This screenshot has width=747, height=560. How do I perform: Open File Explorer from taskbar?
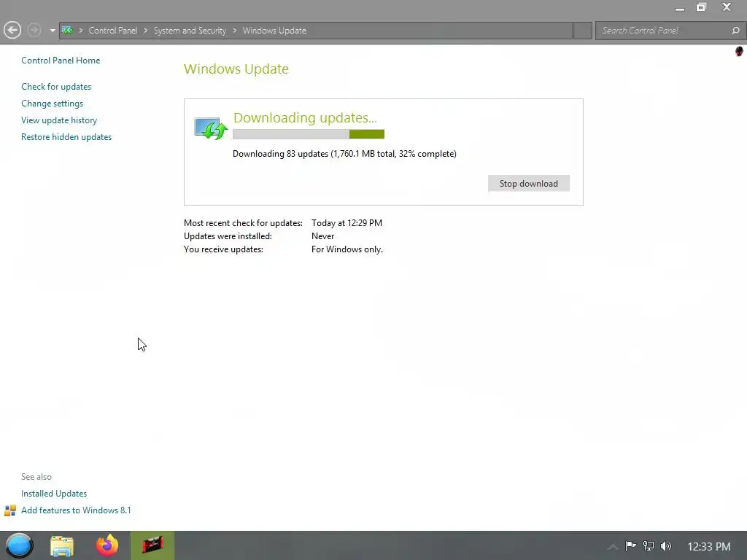point(62,545)
